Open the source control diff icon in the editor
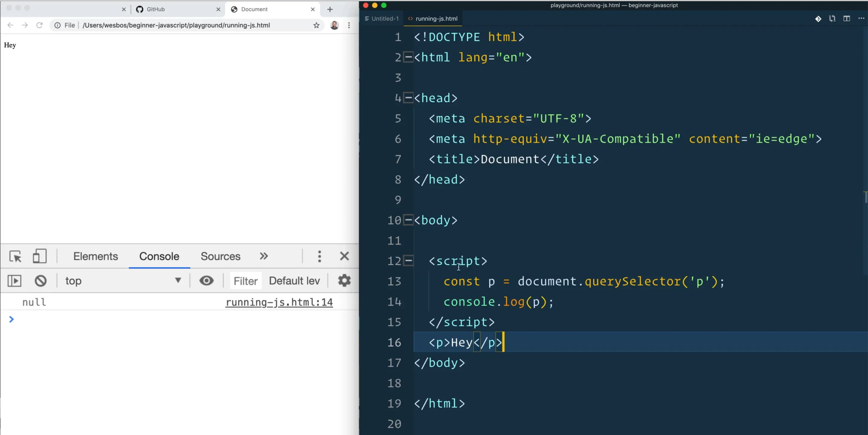 click(x=832, y=18)
